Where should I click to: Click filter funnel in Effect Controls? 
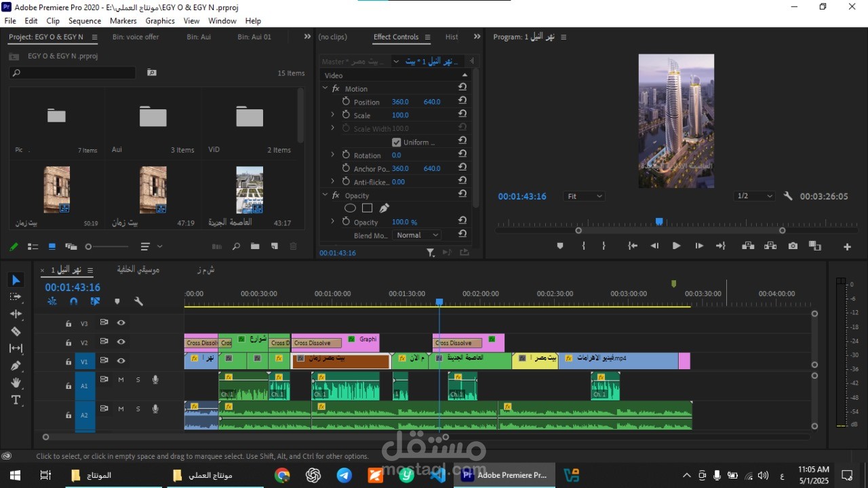430,252
